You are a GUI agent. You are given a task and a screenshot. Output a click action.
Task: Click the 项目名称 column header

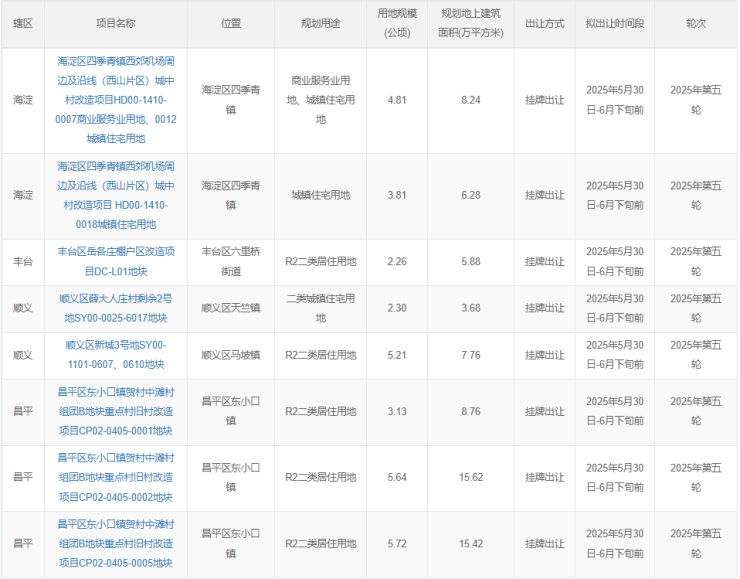pos(117,22)
